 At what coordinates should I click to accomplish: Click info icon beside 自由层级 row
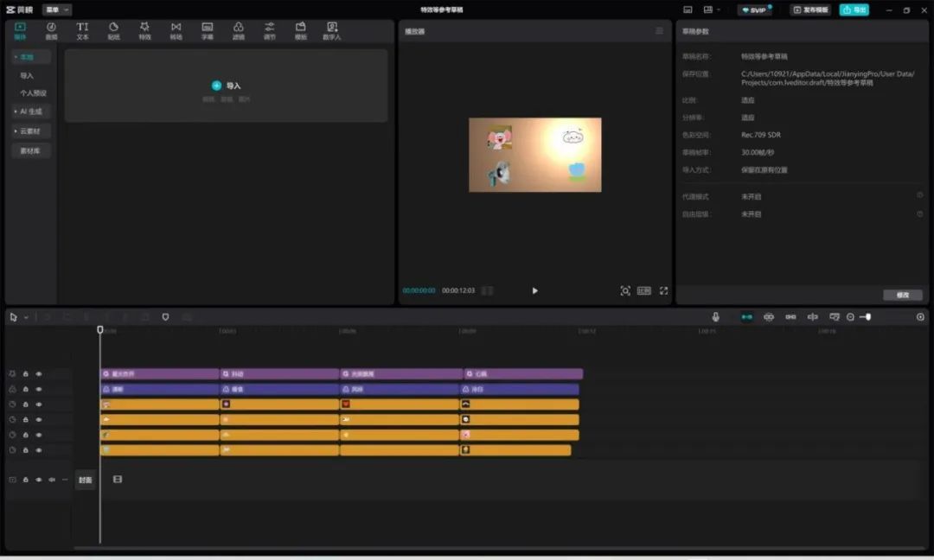[919, 213]
